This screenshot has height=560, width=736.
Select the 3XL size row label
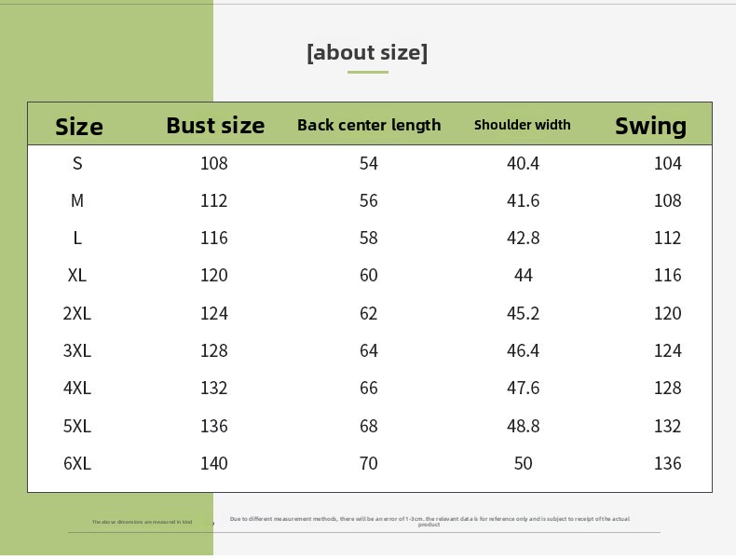pos(77,350)
